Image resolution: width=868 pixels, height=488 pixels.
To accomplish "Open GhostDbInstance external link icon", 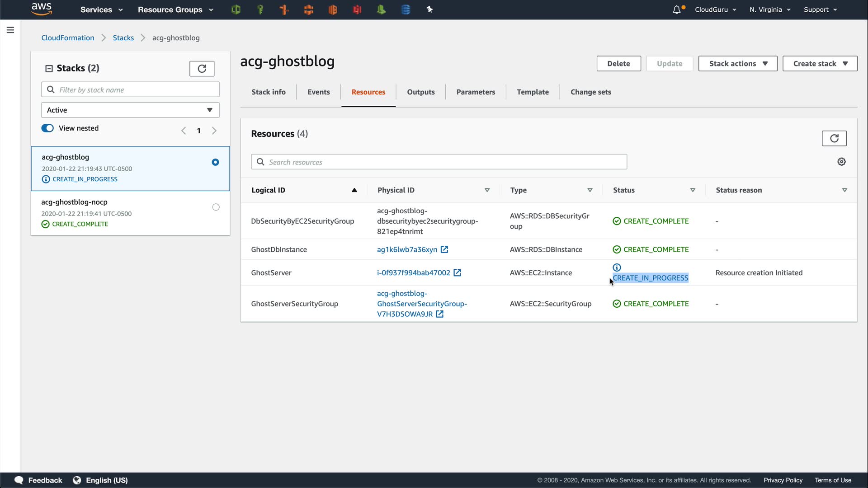I will (444, 249).
